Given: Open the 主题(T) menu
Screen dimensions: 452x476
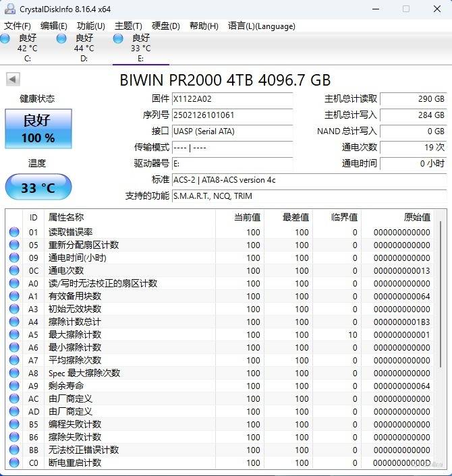Looking at the screenshot, I should coord(128,26).
